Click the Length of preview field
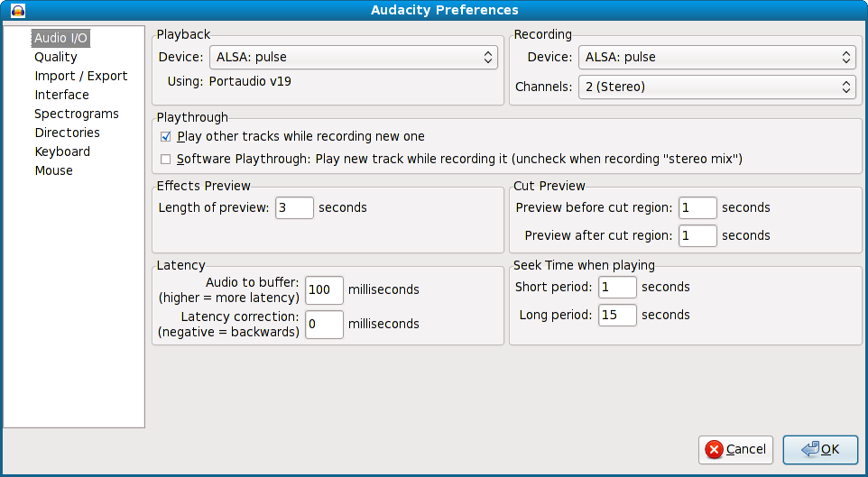868x477 pixels. tap(294, 207)
